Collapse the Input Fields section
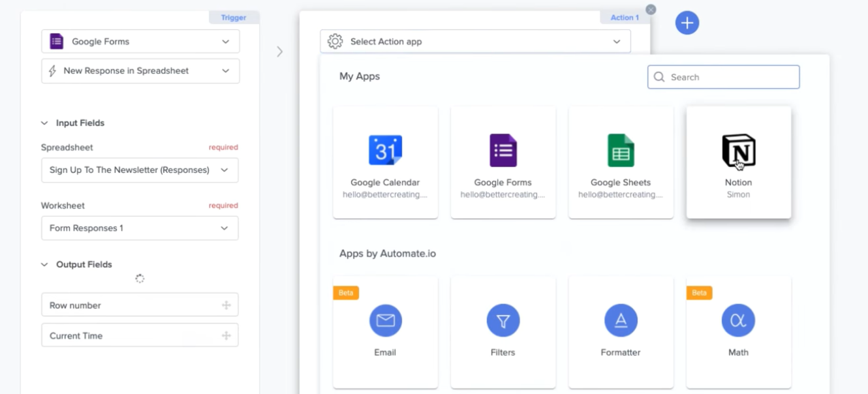868x394 pixels. [44, 123]
